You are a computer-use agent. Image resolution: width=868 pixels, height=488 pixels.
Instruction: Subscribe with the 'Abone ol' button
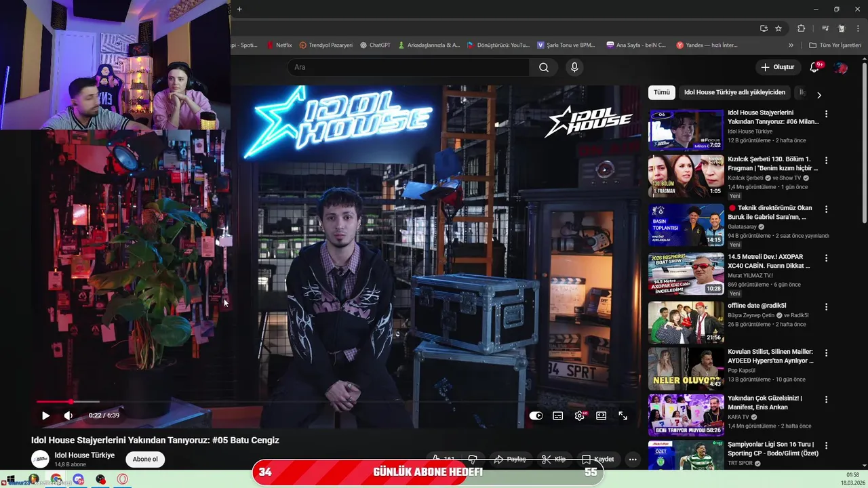145,459
